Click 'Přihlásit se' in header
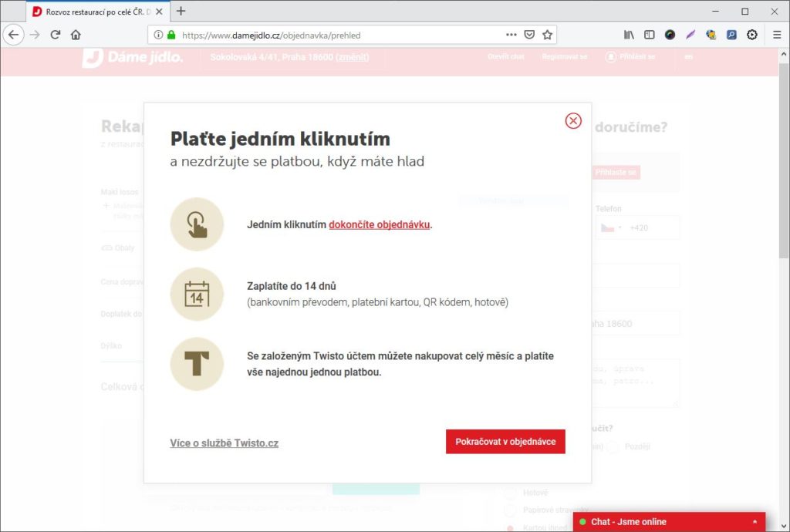This screenshot has height=532, width=790. click(631, 57)
